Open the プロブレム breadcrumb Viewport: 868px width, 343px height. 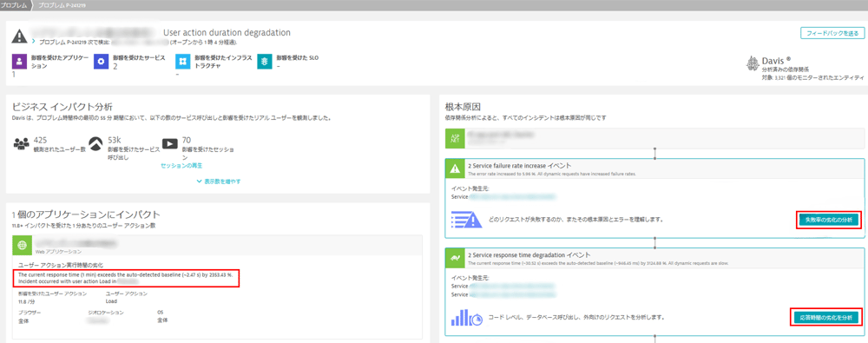[15, 5]
